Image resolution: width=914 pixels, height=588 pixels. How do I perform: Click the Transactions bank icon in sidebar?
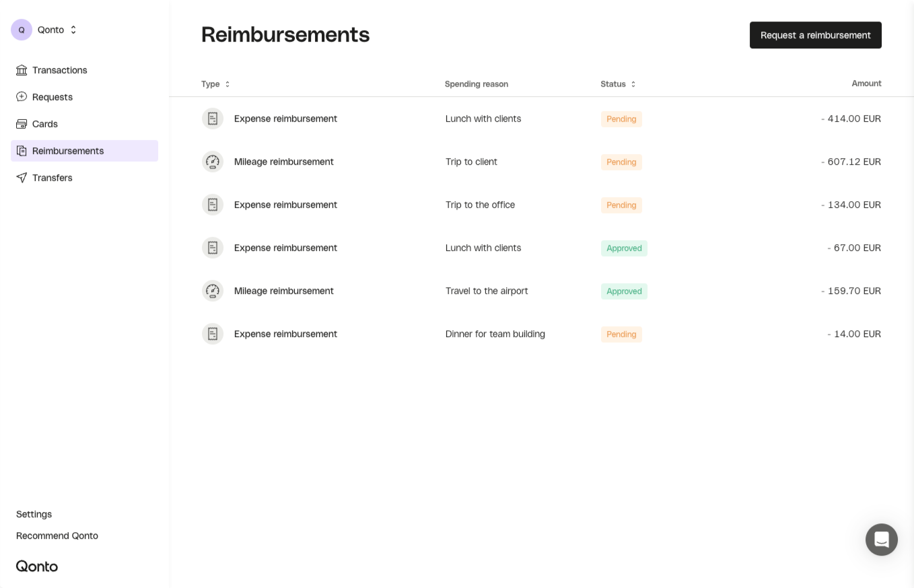[22, 70]
